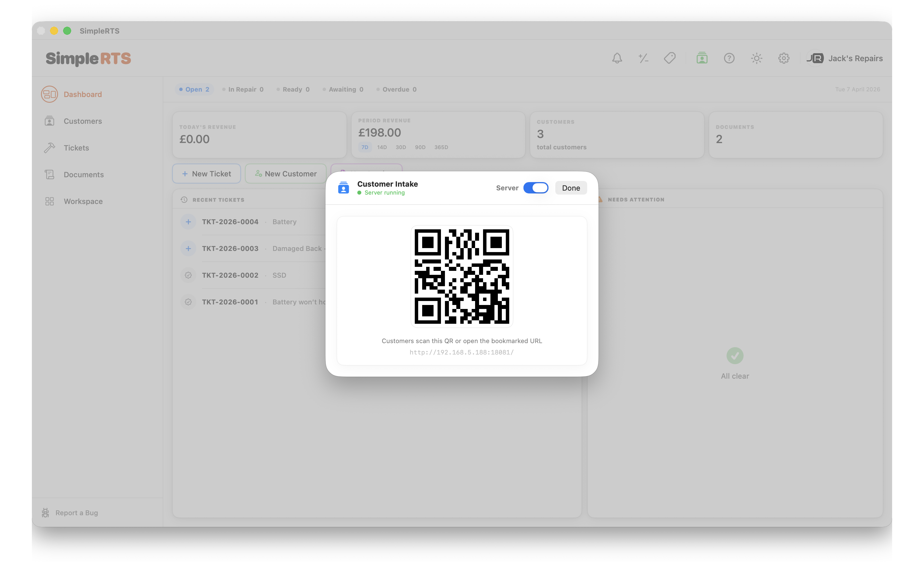The height and width of the screenshot is (569, 924).
Task: Turn off the Server toggle
Action: pos(536,188)
